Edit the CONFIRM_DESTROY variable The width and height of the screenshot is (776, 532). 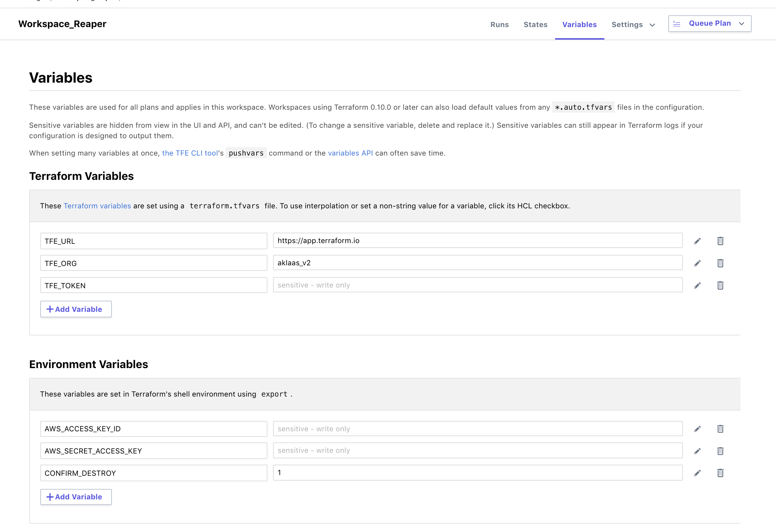click(x=697, y=473)
